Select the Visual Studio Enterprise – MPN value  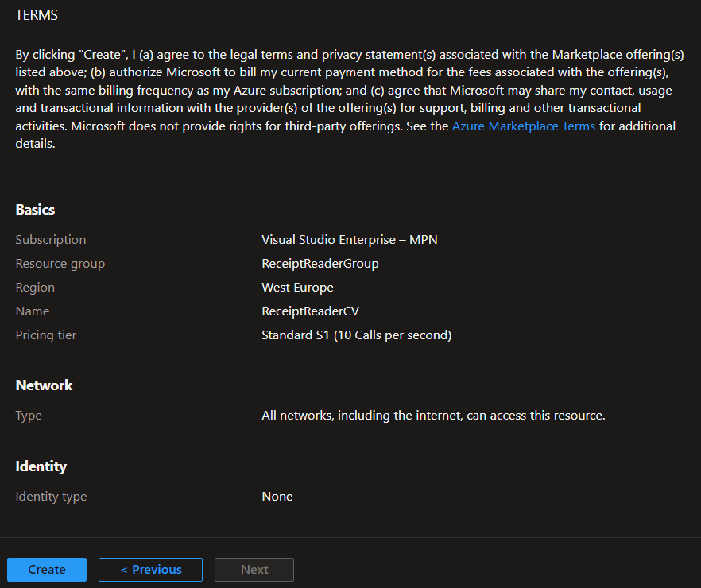[349, 239]
